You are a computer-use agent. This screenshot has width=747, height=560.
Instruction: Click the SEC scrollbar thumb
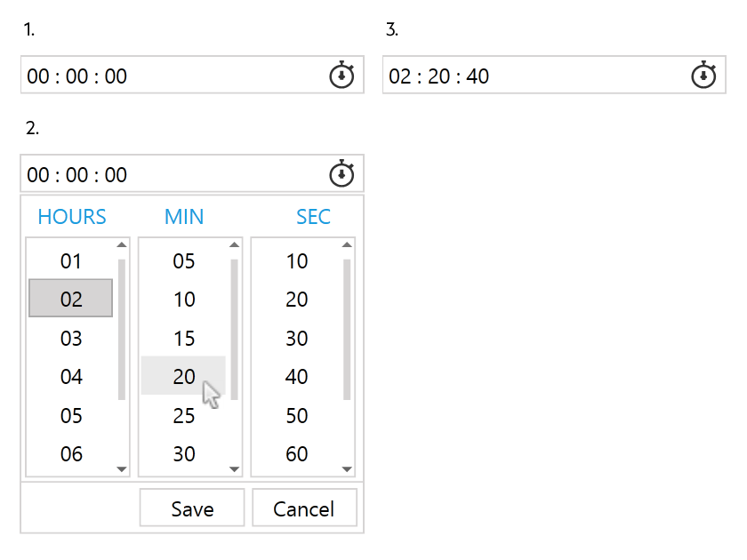(x=347, y=330)
